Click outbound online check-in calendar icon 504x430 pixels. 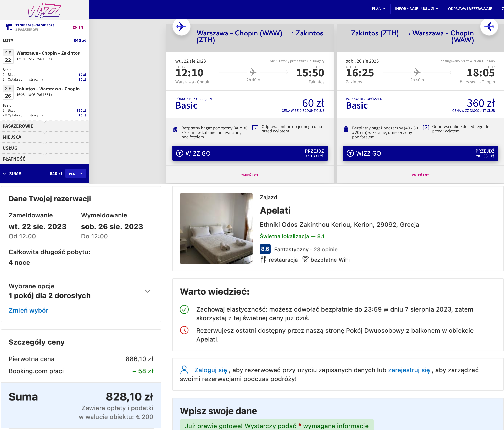pyautogui.click(x=255, y=127)
